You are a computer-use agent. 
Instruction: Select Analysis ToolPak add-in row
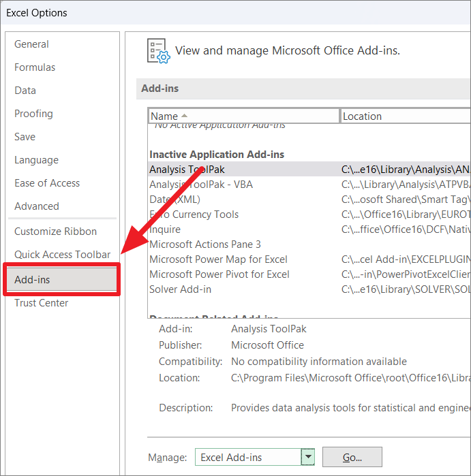309,169
